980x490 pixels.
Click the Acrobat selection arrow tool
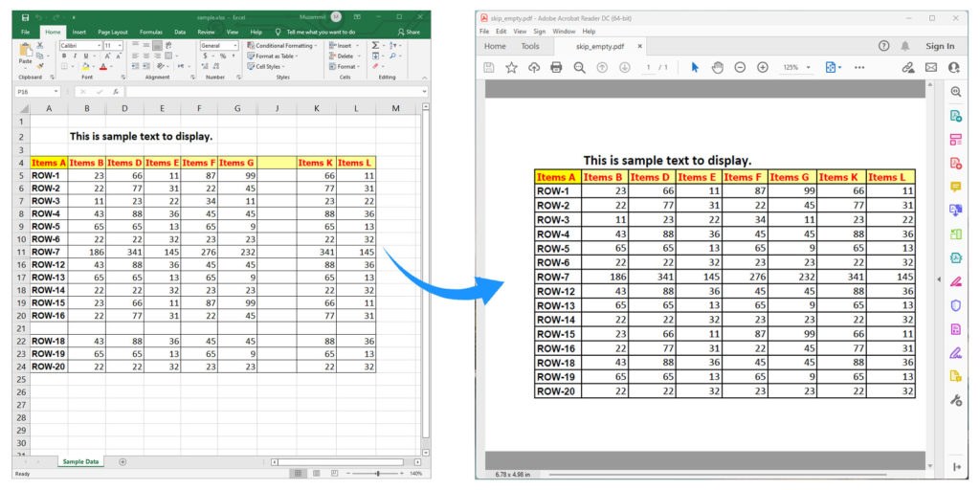coord(695,67)
